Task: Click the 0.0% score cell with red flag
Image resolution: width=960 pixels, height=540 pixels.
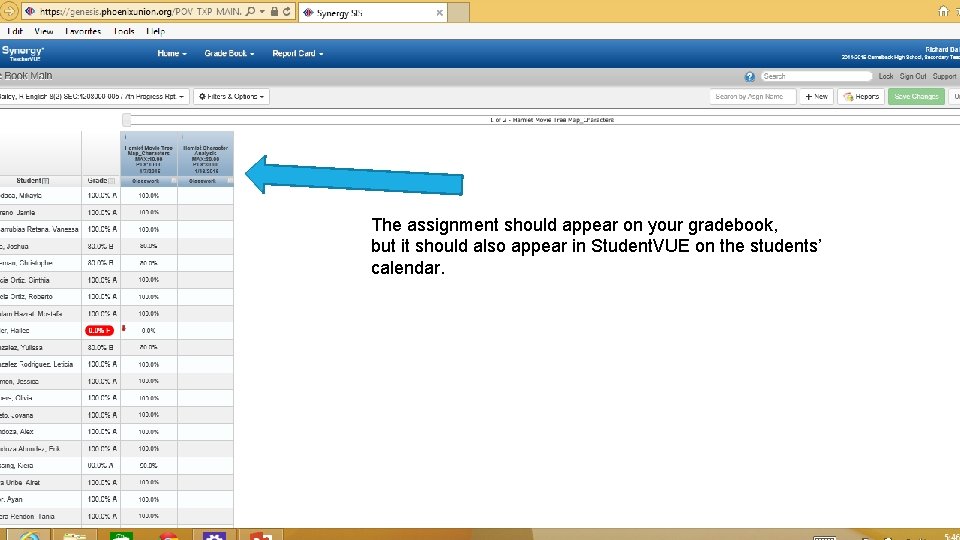Action: click(149, 331)
